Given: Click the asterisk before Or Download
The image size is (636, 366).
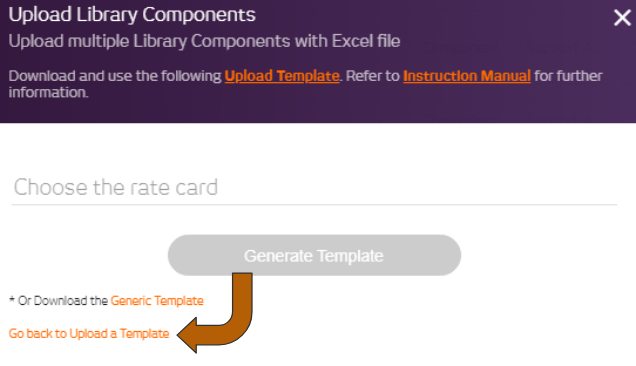Looking at the screenshot, I should 12,299.
